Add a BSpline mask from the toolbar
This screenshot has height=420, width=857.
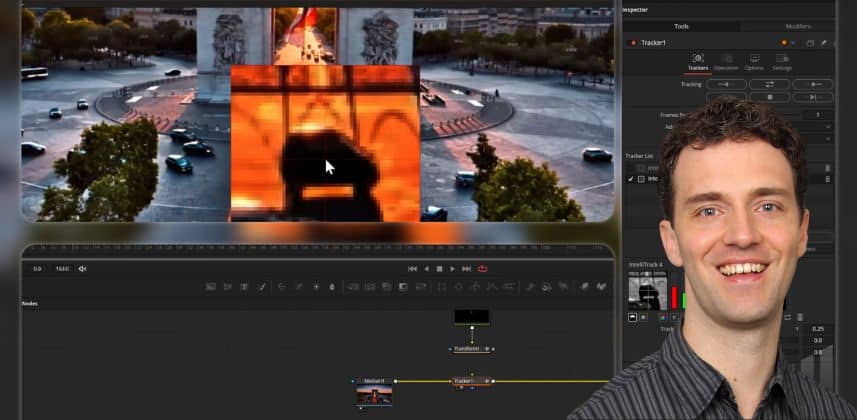(x=493, y=286)
